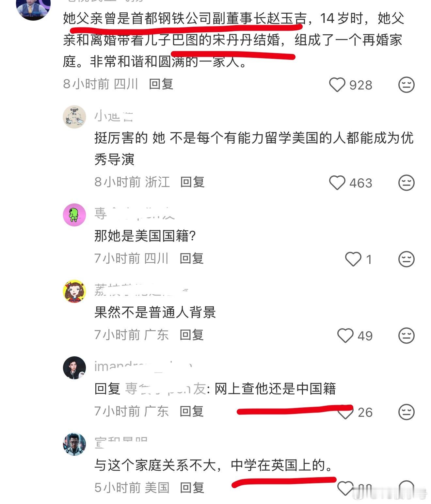
Task: Tap dislike face on 那她是美国国籍 comment
Action: pyautogui.click(x=407, y=259)
